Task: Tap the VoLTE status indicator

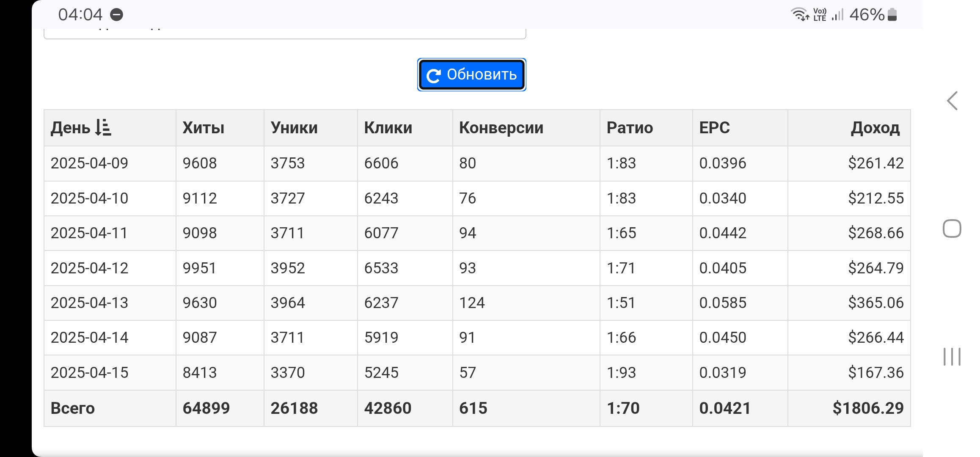Action: (x=820, y=15)
